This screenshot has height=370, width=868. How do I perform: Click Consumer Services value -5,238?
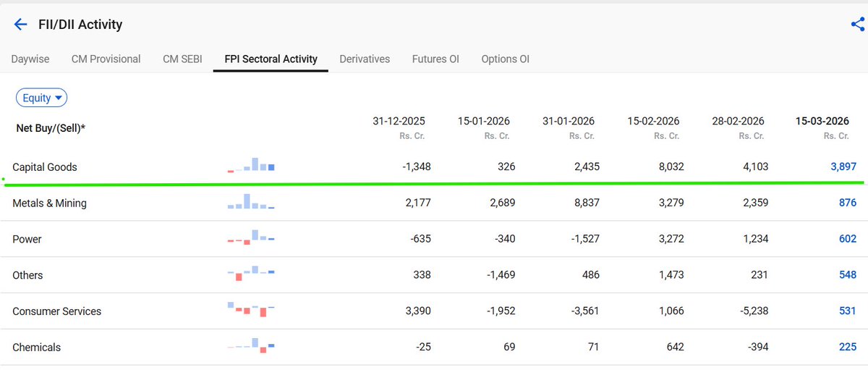coord(753,311)
